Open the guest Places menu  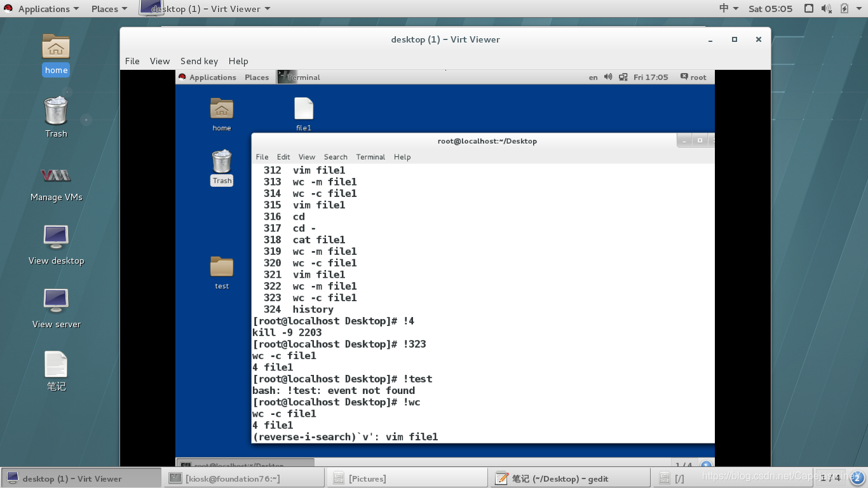point(257,77)
